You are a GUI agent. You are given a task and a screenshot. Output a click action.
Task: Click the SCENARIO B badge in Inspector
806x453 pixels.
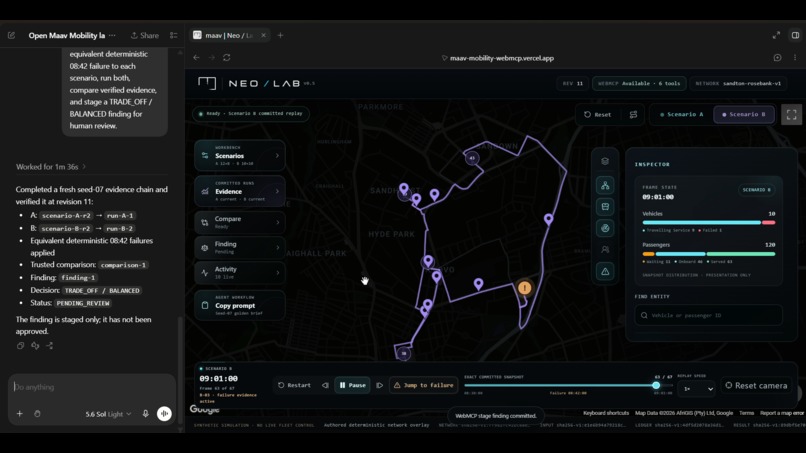756,190
